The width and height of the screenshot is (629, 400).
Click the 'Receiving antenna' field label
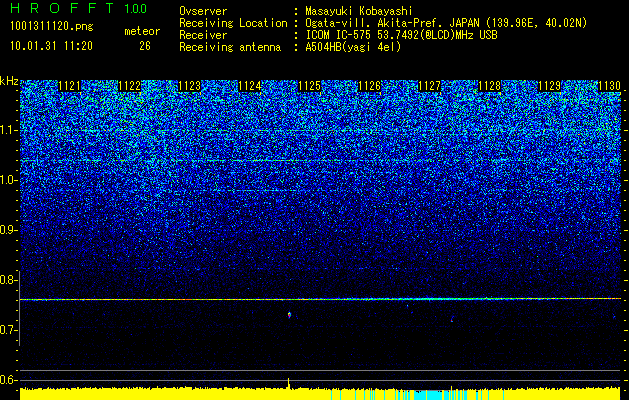(230, 47)
